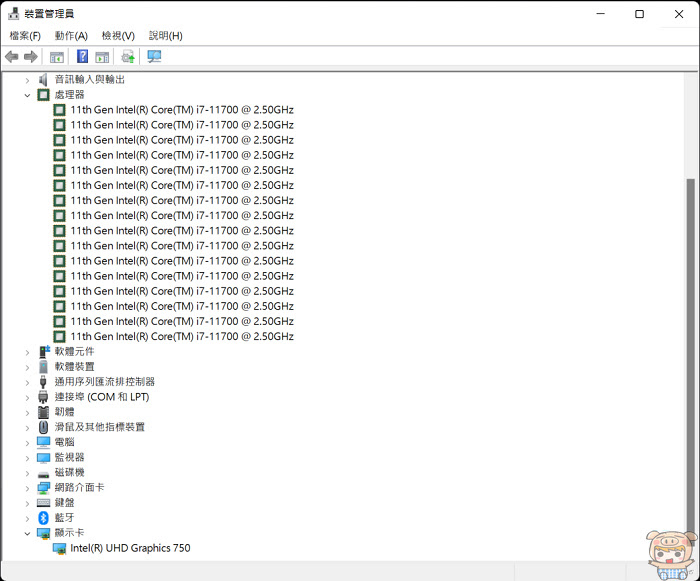Click the 藍牙 Bluetooth icon

(43, 518)
